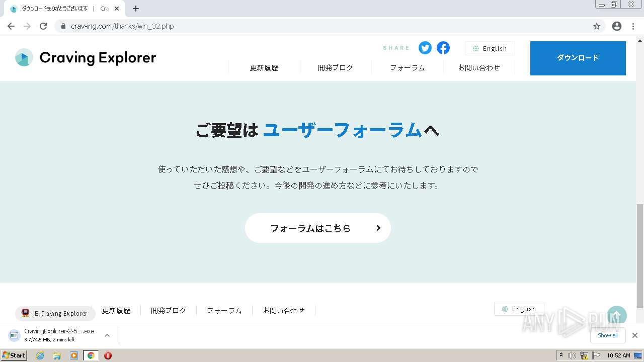Click taskbar clock 10:52 AM
This screenshot has width=644, height=362.
pyautogui.click(x=618, y=355)
